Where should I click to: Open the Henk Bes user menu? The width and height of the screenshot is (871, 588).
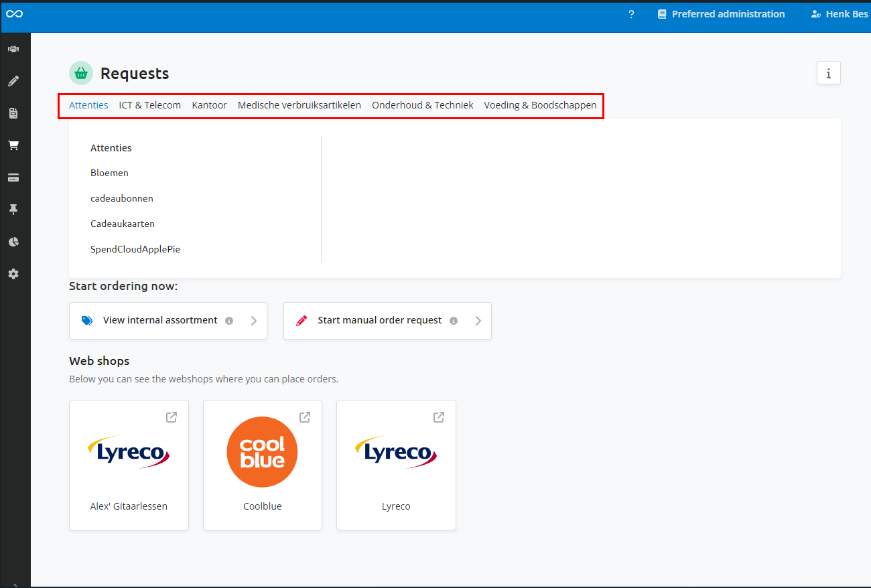[840, 14]
